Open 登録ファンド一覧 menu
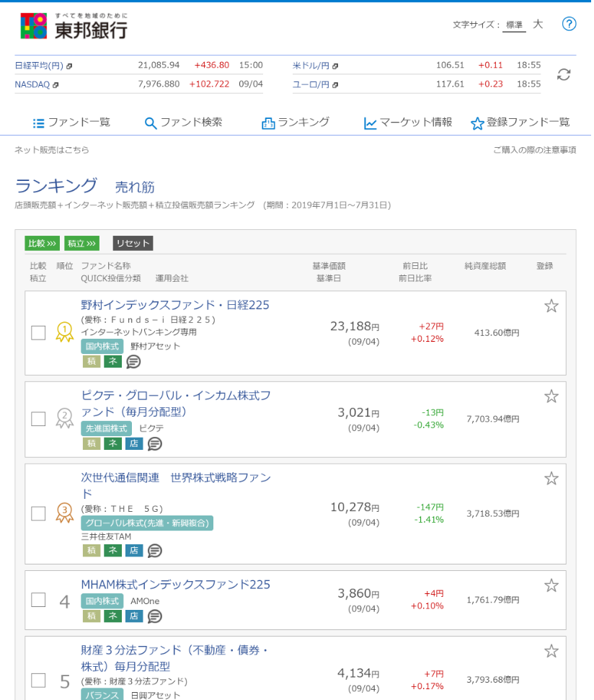 coord(520,123)
